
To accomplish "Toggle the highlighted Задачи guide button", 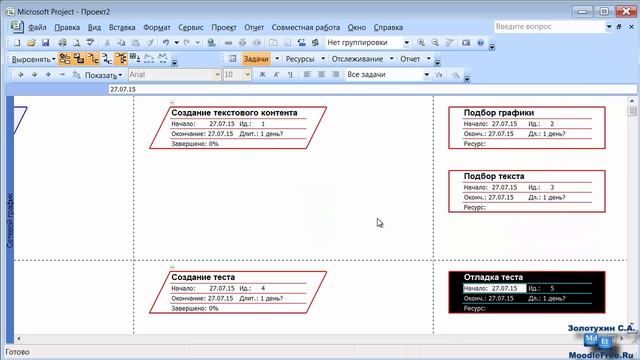I will click(256, 59).
